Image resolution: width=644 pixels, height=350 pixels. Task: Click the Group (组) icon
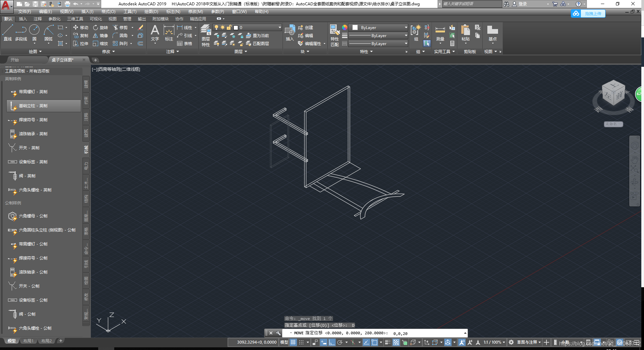(x=416, y=33)
